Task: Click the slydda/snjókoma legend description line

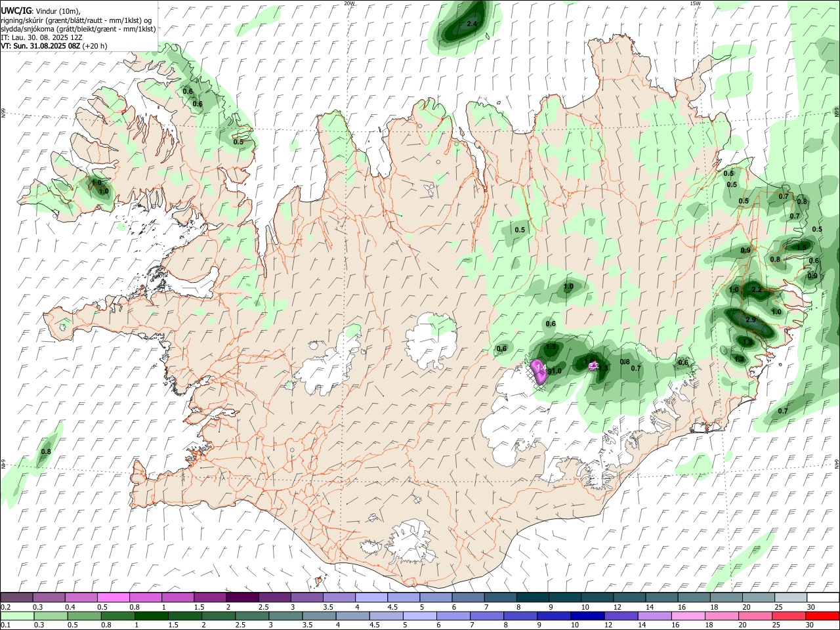Action: 78,29
